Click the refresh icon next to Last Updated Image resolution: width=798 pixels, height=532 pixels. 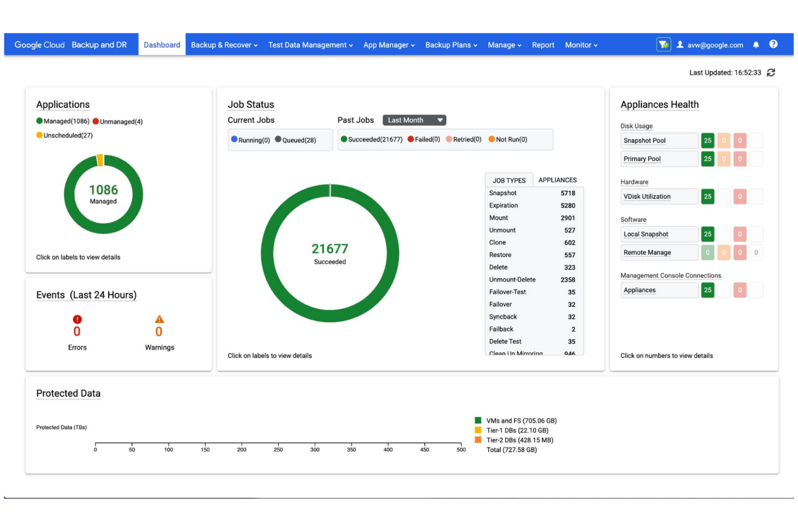(x=771, y=72)
